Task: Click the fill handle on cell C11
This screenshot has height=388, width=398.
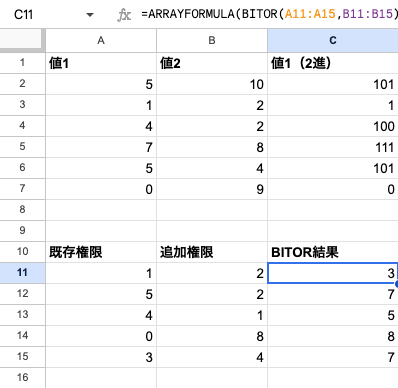Action: (397, 284)
